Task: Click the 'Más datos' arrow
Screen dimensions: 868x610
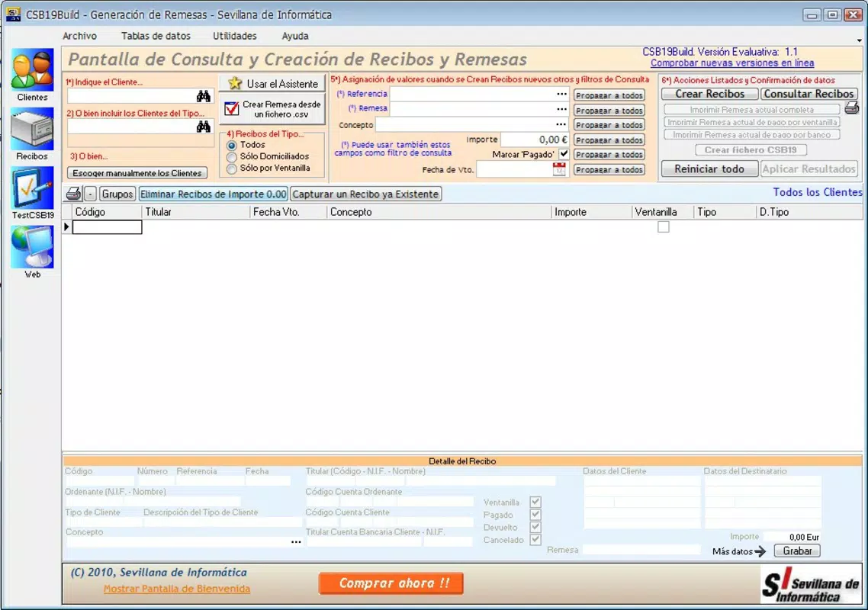Action: 760,551
